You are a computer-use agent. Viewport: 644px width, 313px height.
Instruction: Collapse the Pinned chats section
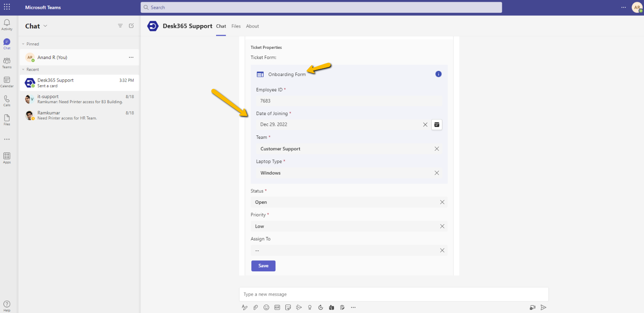pos(24,44)
